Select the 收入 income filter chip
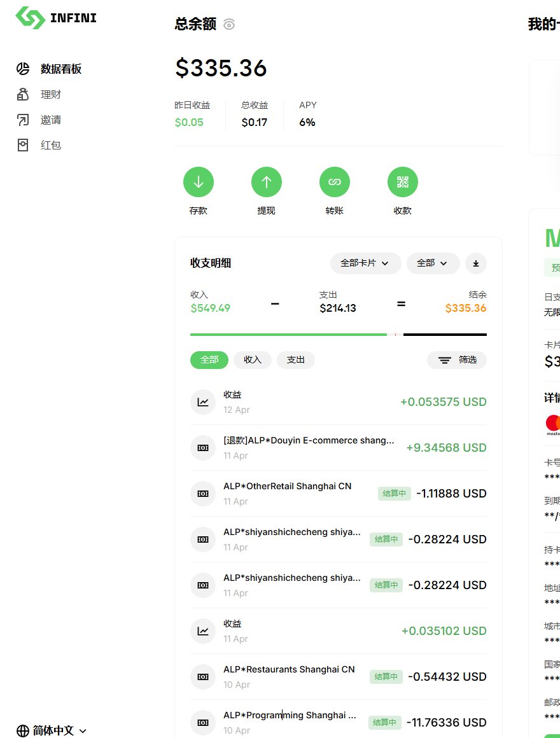The width and height of the screenshot is (560, 738). [252, 359]
